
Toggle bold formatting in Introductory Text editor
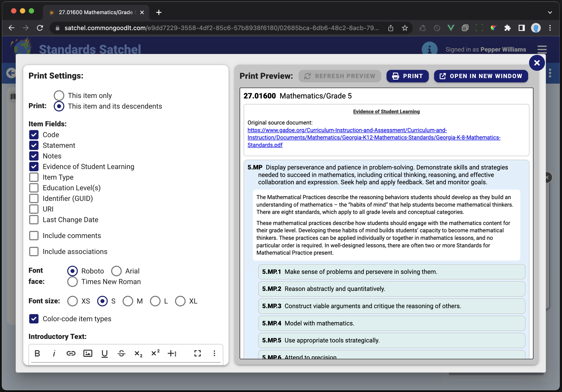coord(37,353)
